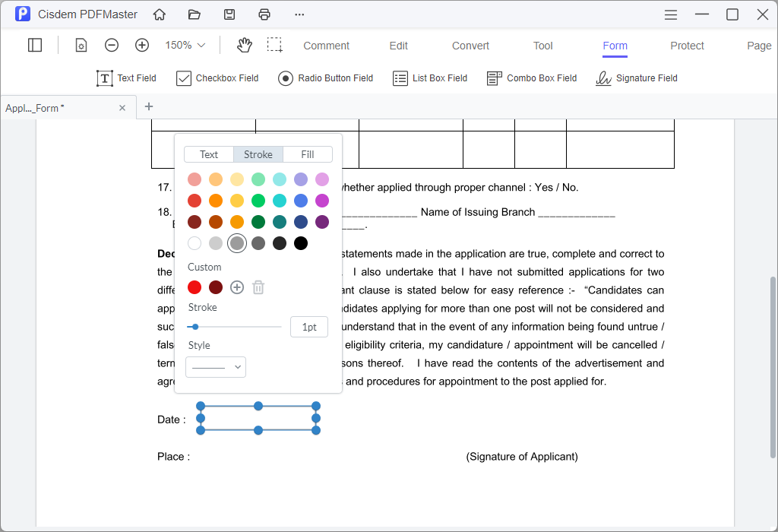Add a List Box Field
Image resolution: width=778 pixels, height=532 pixels.
coord(430,78)
